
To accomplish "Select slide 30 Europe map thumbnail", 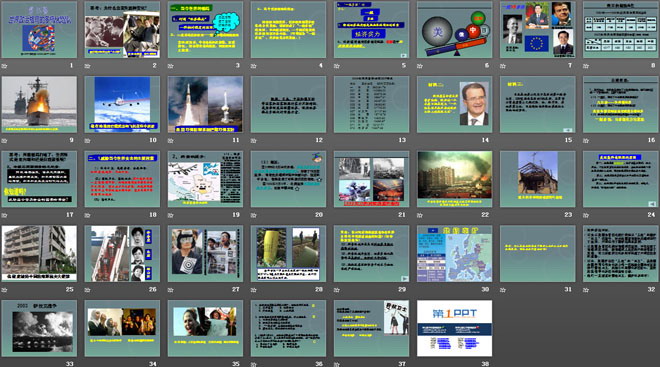I will [455, 253].
